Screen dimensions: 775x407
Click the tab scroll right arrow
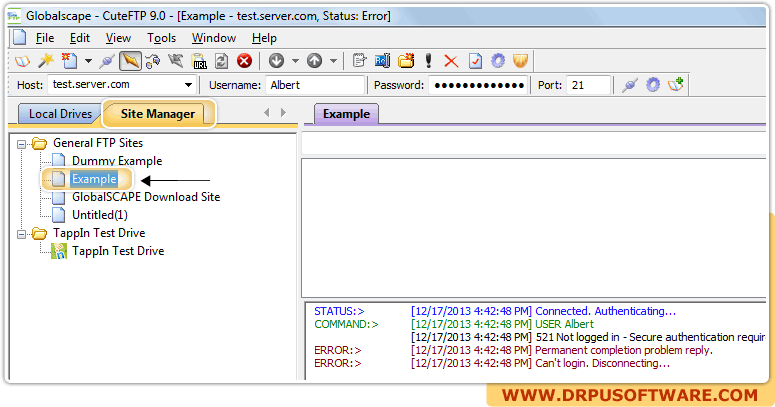click(283, 113)
